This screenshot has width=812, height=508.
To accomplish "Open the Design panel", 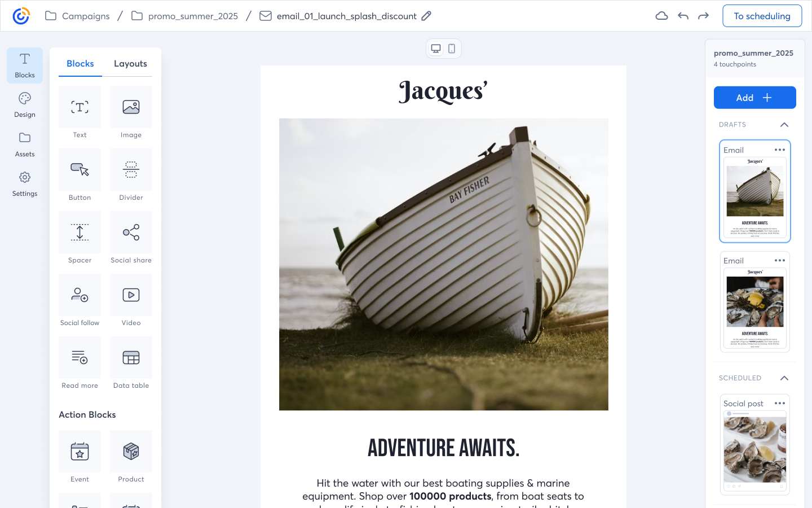I will pos(25,105).
